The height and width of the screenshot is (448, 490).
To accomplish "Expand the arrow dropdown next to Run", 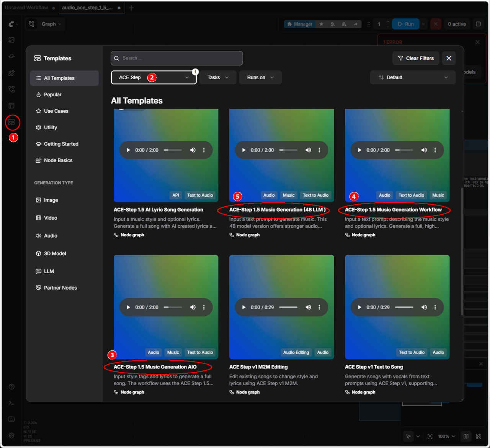I will [423, 24].
